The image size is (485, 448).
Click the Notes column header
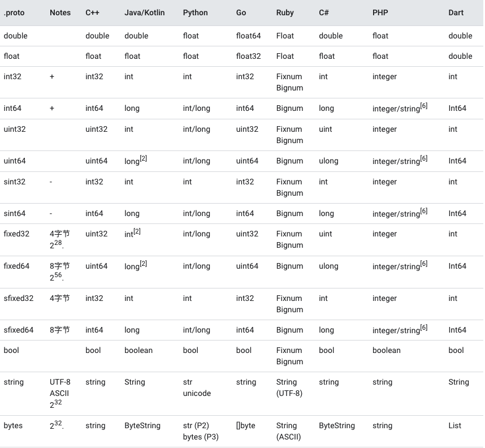coord(60,12)
